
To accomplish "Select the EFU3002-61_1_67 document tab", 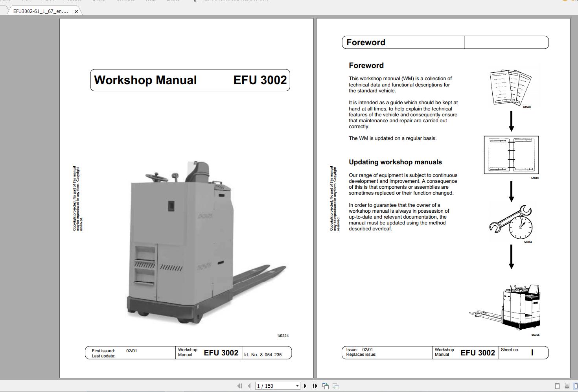I will tap(39, 11).
